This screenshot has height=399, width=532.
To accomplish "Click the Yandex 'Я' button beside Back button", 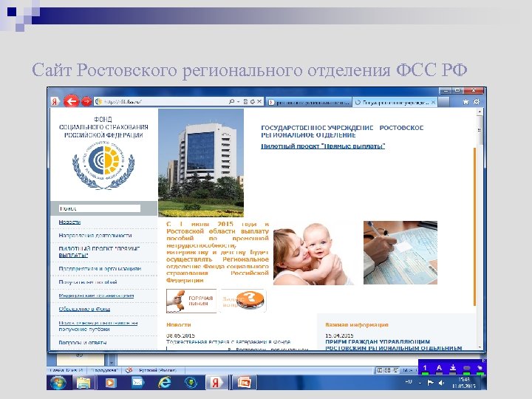I will (55, 101).
